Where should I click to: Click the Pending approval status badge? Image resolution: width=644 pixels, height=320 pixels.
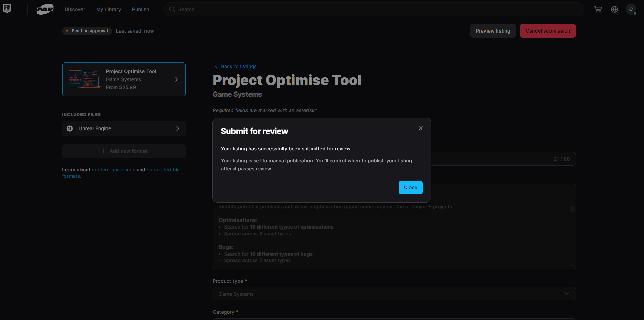[x=87, y=31]
